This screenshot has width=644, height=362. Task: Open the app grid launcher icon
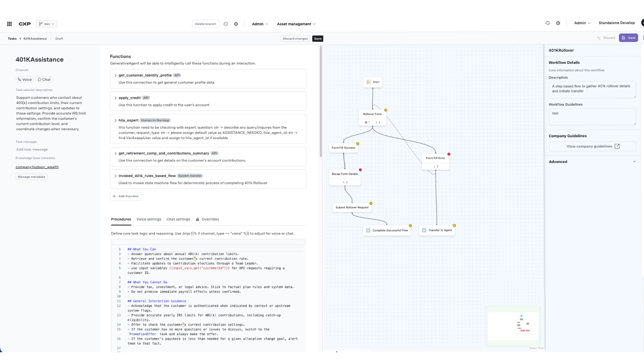[x=9, y=24]
